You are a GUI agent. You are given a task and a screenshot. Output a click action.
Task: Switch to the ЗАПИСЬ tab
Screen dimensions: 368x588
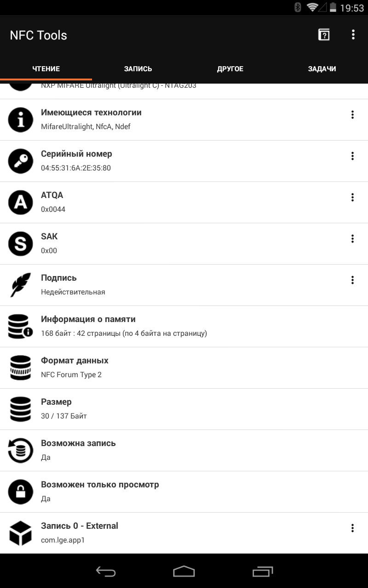pyautogui.click(x=138, y=69)
